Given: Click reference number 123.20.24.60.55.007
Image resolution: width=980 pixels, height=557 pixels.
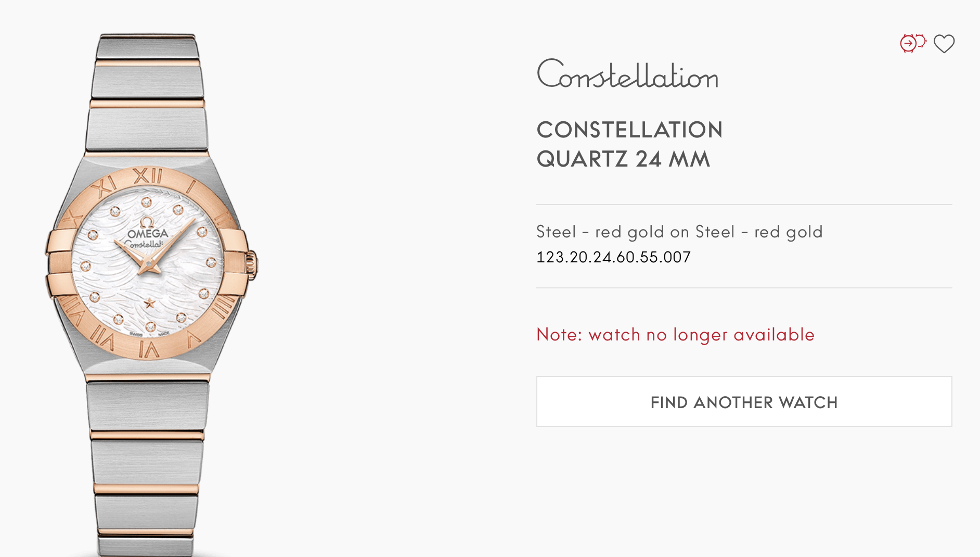Looking at the screenshot, I should (613, 257).
